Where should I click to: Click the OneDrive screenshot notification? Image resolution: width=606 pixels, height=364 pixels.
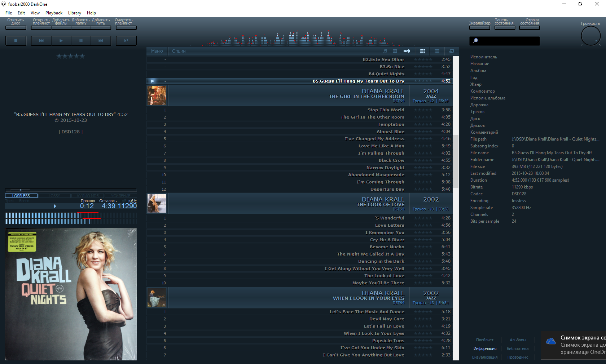coord(574,345)
